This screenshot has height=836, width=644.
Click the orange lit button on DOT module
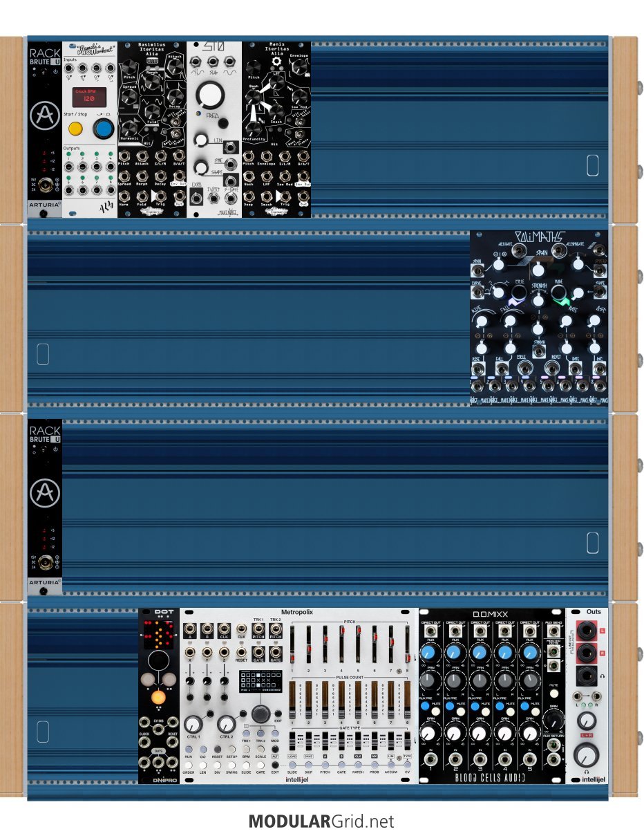tap(158, 696)
